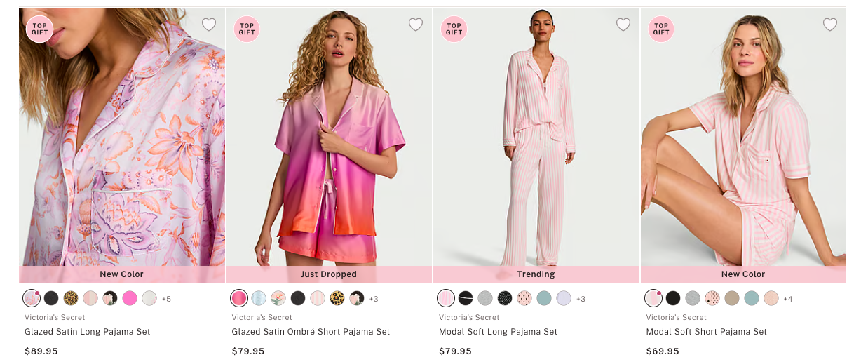Expand +3 more colors for Ombré Short Pajama Set
Screen dimensions: 868x362
[x=374, y=299]
